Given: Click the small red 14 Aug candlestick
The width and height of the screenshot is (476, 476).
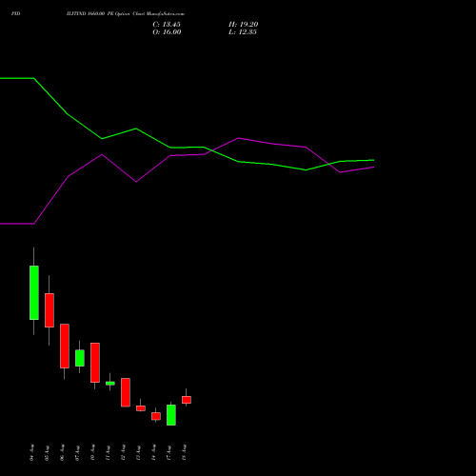Looking at the screenshot, I should 156,416.
